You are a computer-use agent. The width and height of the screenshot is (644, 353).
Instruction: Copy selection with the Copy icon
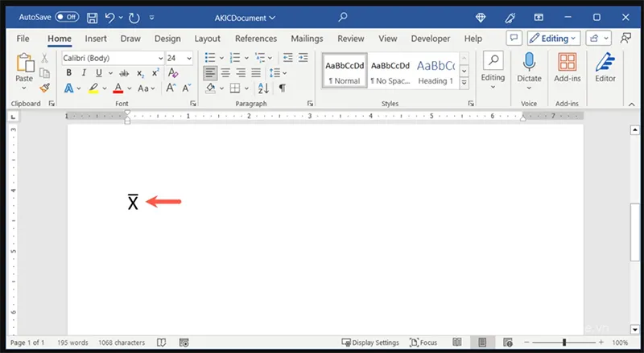click(44, 73)
